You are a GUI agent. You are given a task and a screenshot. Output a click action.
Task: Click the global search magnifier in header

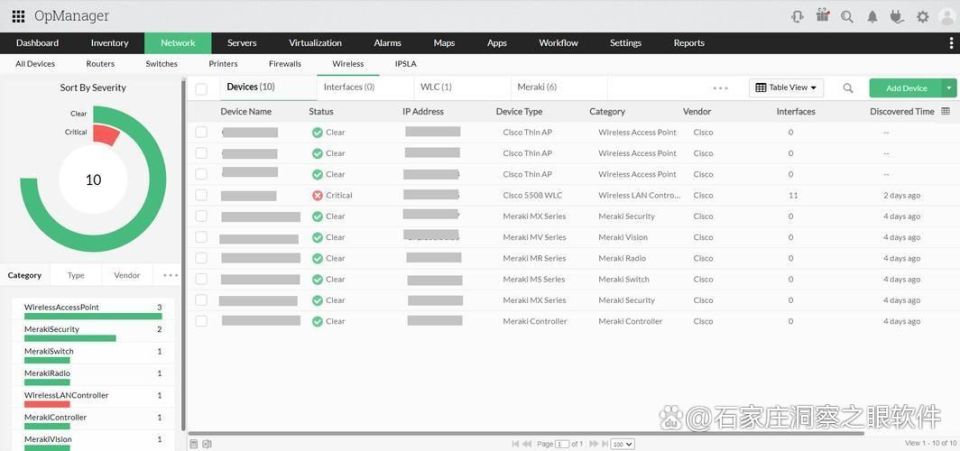[x=847, y=17]
